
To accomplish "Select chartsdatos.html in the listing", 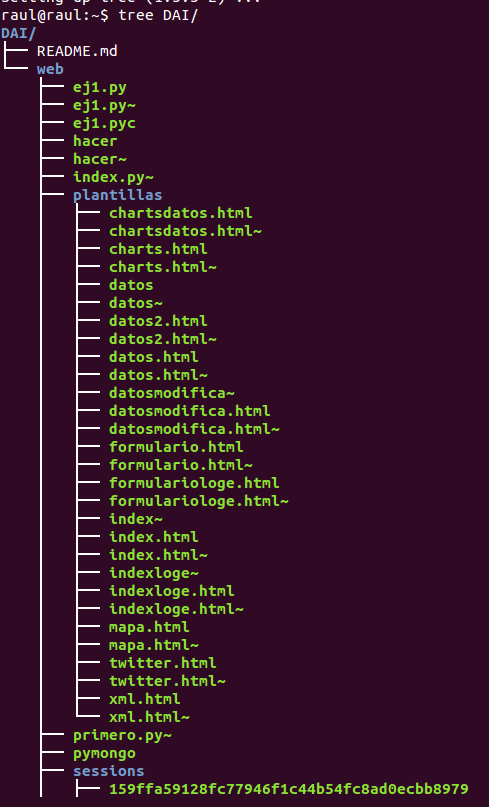I will (x=181, y=213).
